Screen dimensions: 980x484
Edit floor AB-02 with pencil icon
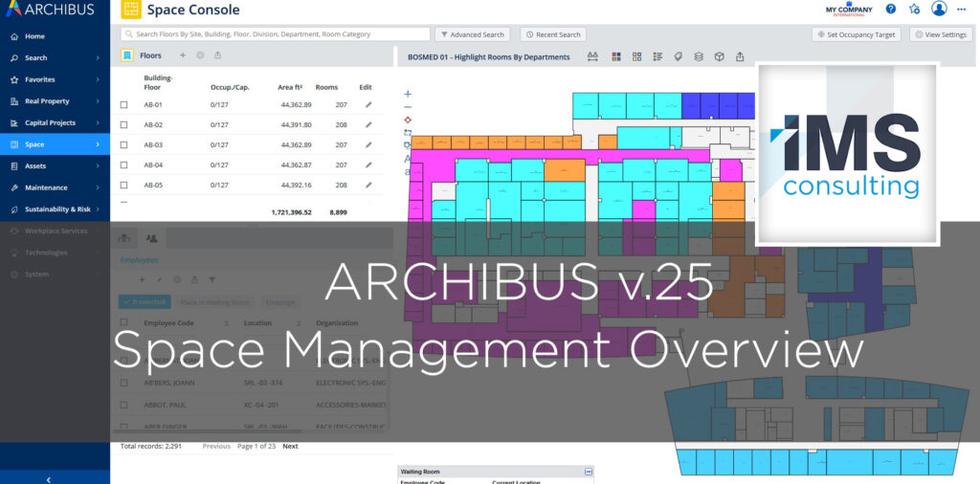tap(368, 125)
